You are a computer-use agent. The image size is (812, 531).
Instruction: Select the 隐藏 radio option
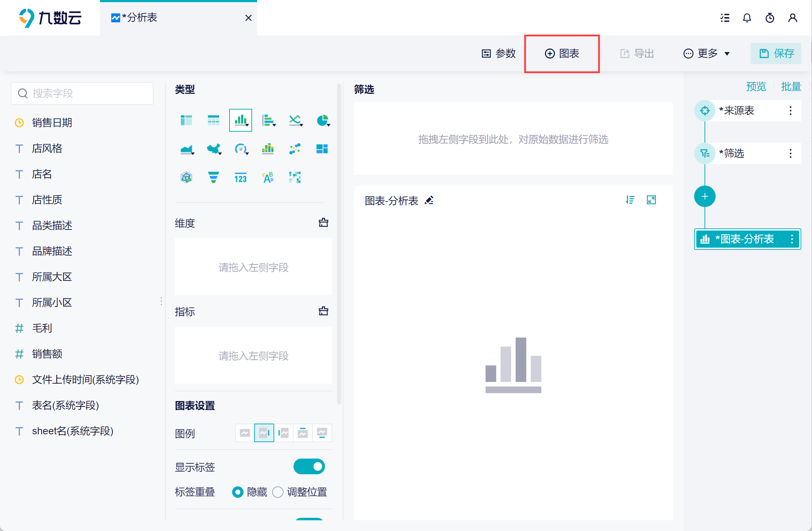(x=237, y=492)
